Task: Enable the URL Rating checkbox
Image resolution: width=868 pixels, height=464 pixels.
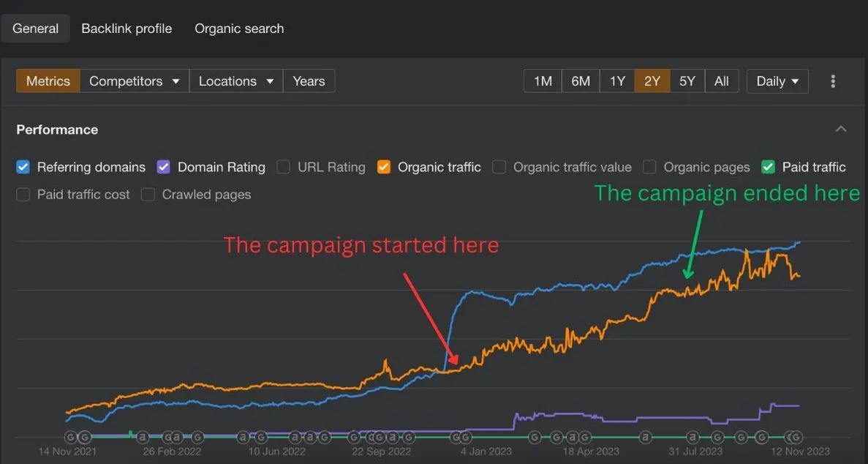Action: click(284, 167)
